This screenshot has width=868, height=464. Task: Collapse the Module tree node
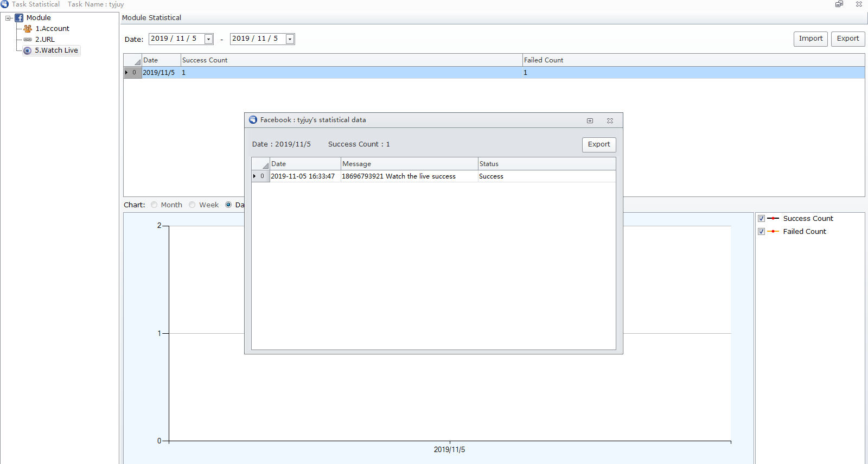(8, 18)
